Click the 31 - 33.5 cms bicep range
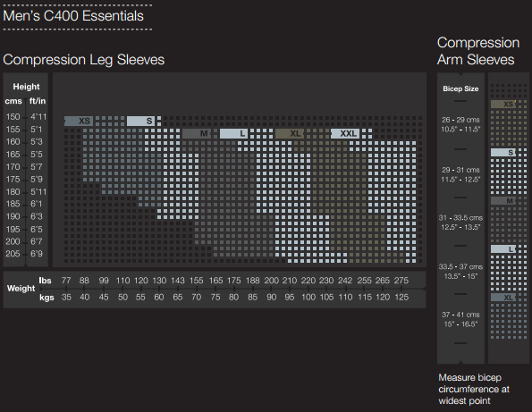Screen dimensions: 532x412 click(x=460, y=218)
